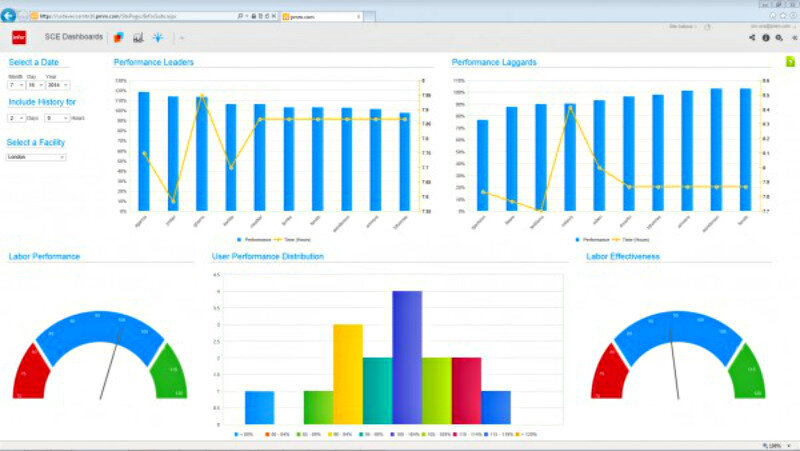This screenshot has height=451, width=800.
Task: Click SCE Dashboards title
Action: (x=74, y=38)
